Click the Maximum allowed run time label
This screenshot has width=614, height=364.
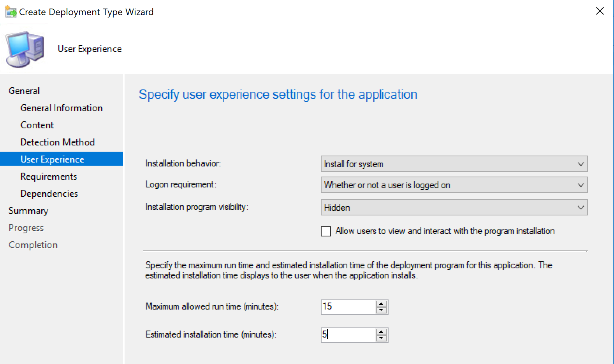212,307
